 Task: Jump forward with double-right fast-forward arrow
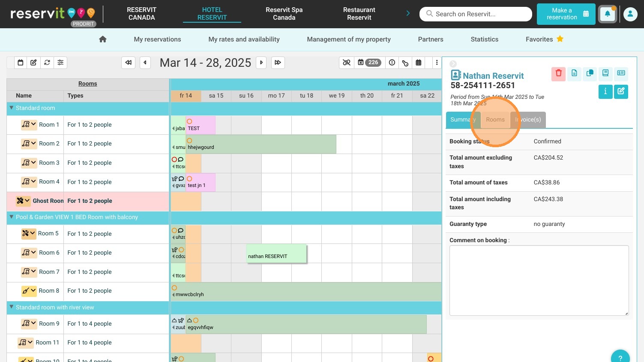click(x=278, y=62)
